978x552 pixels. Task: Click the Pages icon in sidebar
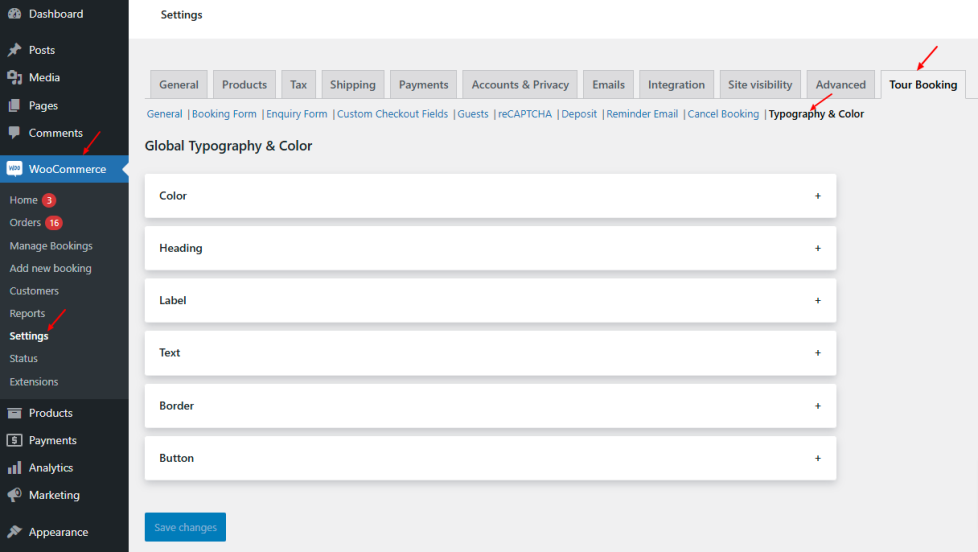[x=14, y=105]
